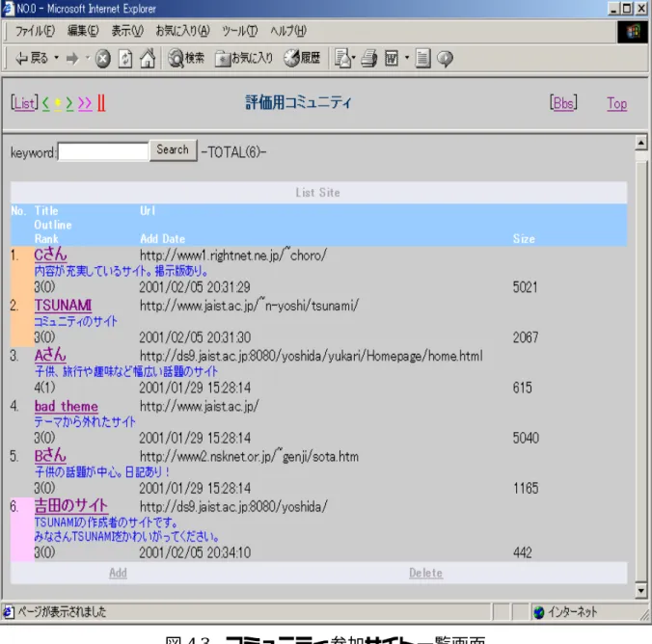Open the ファイル(F) menu
This screenshot has height=644, width=652.
[35, 31]
